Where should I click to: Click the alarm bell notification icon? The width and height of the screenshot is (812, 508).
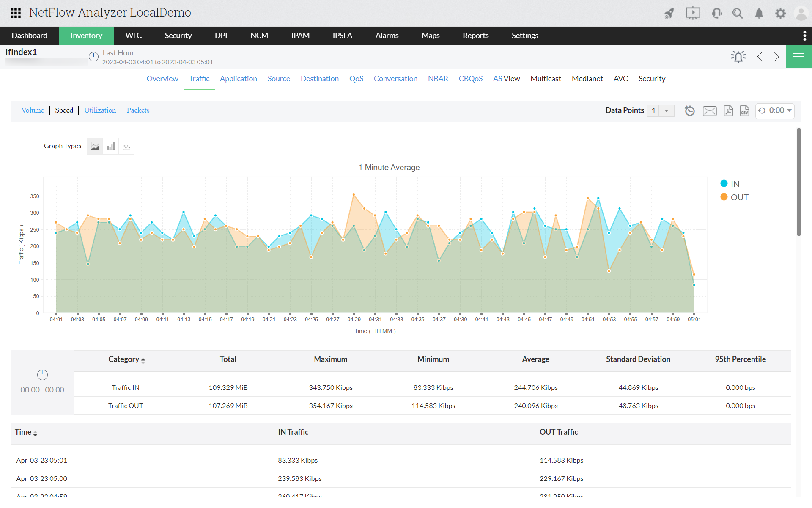pos(759,12)
